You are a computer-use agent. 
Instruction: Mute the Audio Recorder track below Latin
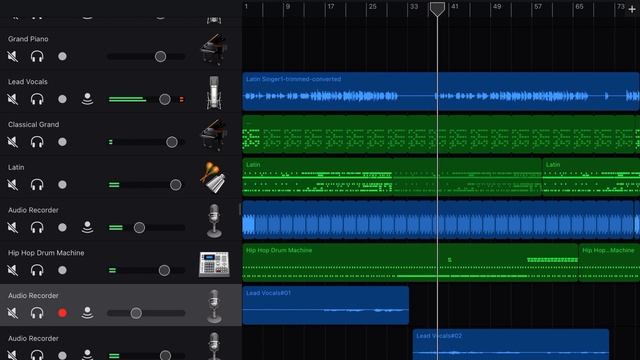click(13, 227)
